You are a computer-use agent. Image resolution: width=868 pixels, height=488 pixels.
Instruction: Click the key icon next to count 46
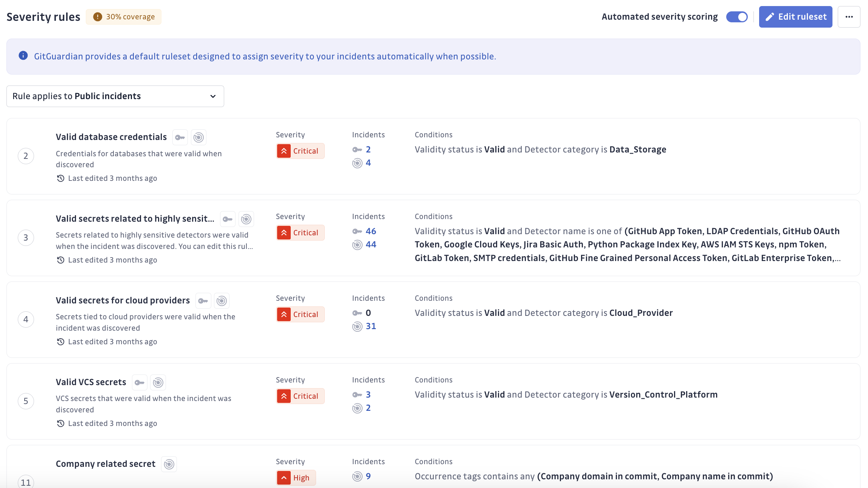tap(357, 231)
